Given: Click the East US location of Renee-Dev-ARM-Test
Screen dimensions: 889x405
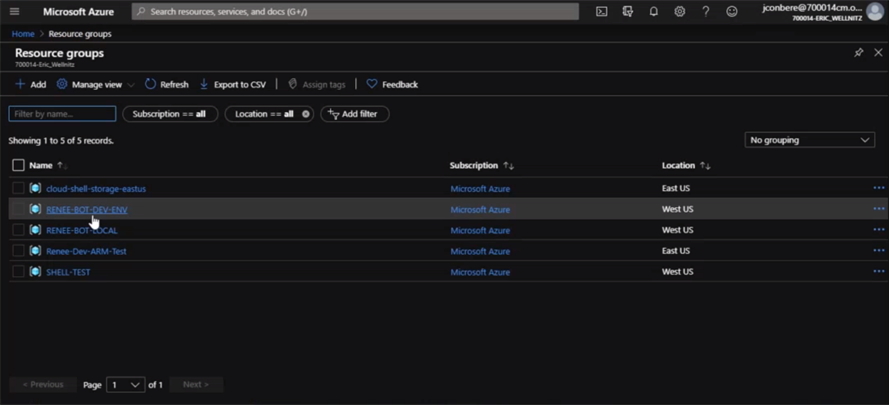Looking at the screenshot, I should click(676, 251).
